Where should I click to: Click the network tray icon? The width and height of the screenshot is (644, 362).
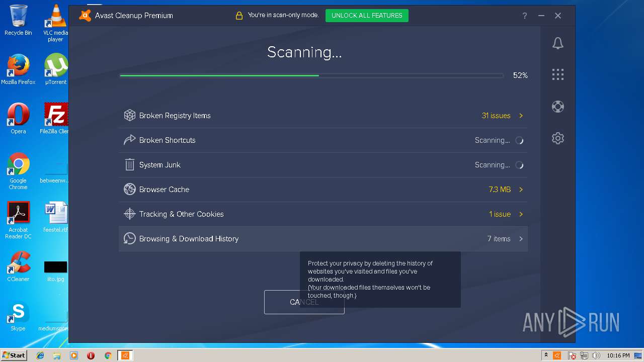point(584,355)
